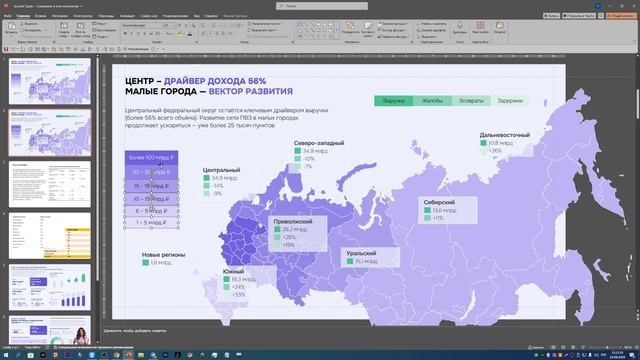Click the Жалобы tab shape on slide
This screenshot has height=360, width=640.
[432, 101]
